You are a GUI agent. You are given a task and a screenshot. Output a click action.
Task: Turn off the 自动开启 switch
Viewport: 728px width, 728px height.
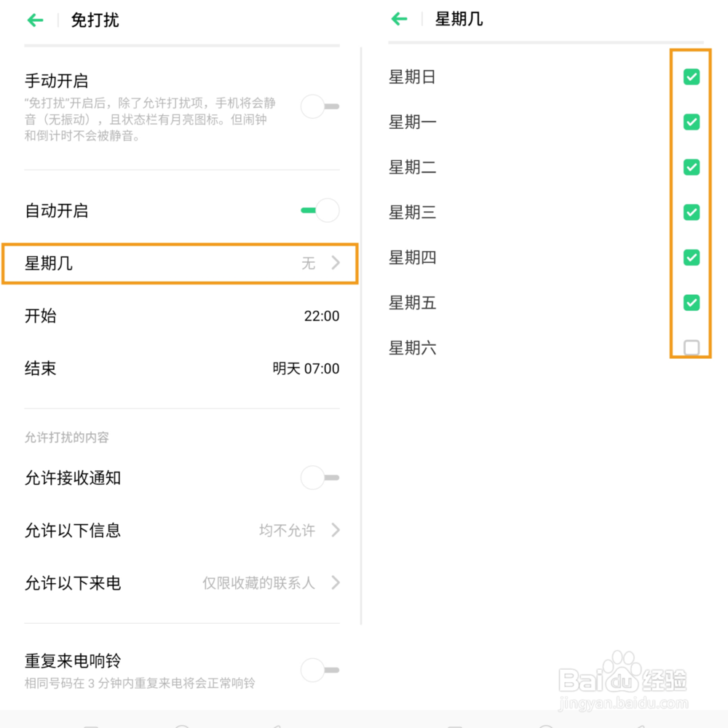[320, 211]
